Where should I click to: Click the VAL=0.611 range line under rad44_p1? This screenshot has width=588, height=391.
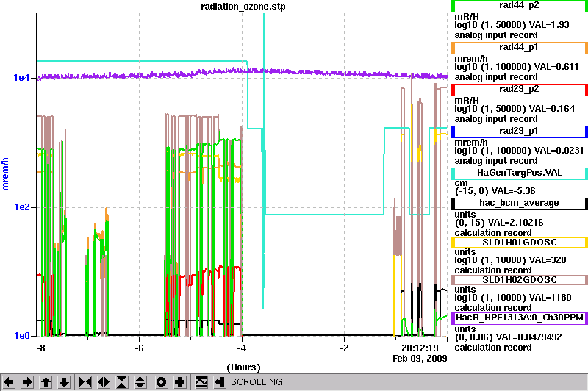tap(517, 67)
